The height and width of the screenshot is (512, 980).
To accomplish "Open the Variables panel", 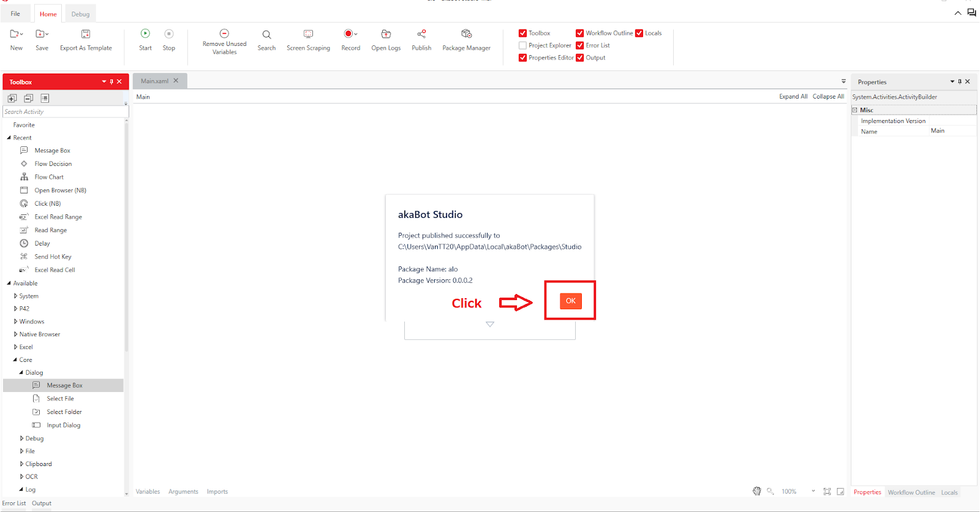I will tap(148, 492).
